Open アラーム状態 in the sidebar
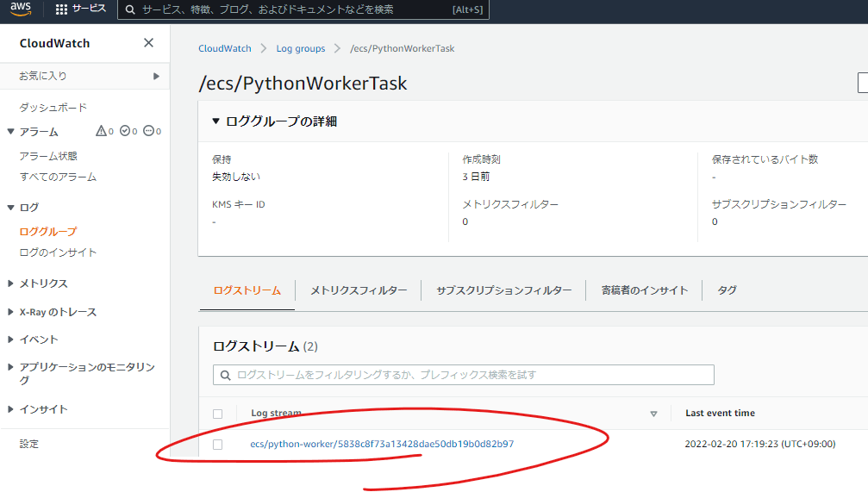This screenshot has width=868, height=492. pyautogui.click(x=48, y=156)
